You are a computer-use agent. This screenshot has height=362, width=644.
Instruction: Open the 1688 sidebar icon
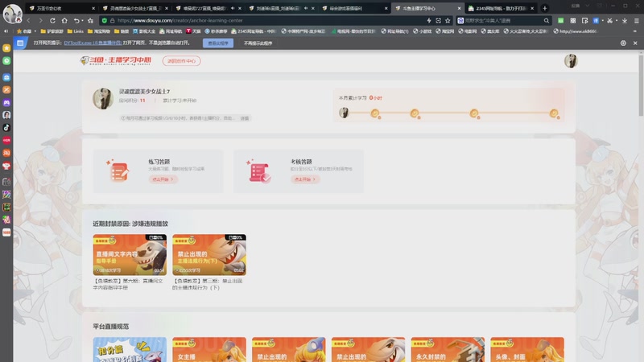coord(6,232)
